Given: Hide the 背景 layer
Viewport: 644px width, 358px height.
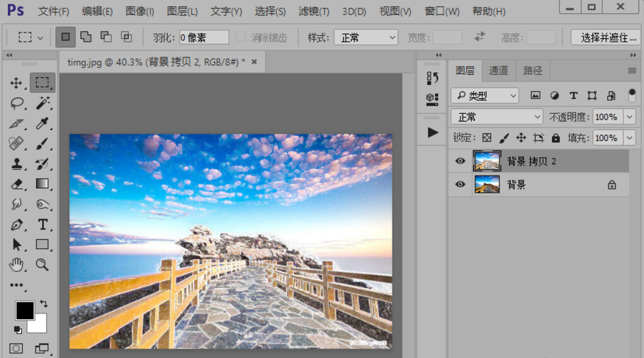Looking at the screenshot, I should click(460, 184).
